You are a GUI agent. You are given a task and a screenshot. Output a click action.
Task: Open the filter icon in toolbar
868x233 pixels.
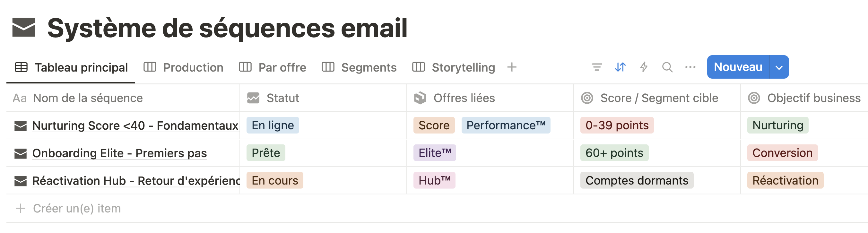click(x=597, y=67)
